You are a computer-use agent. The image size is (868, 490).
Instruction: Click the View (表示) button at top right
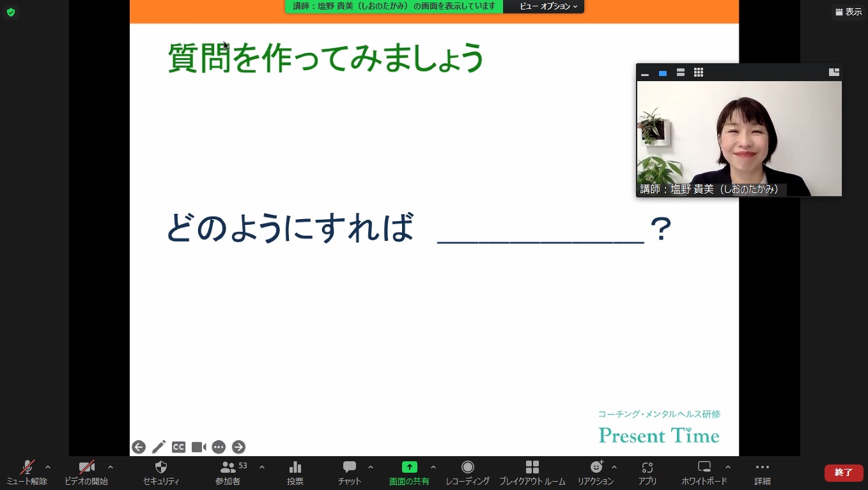click(848, 12)
